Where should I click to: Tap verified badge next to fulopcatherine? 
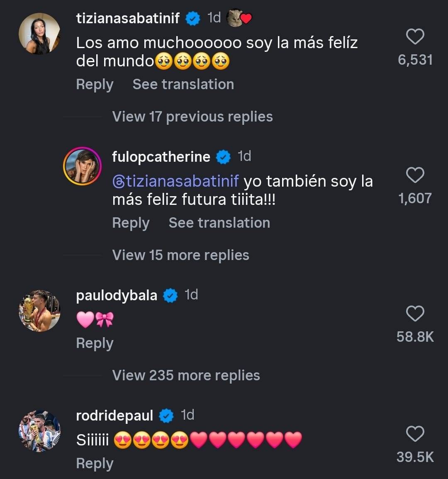pyautogui.click(x=224, y=157)
